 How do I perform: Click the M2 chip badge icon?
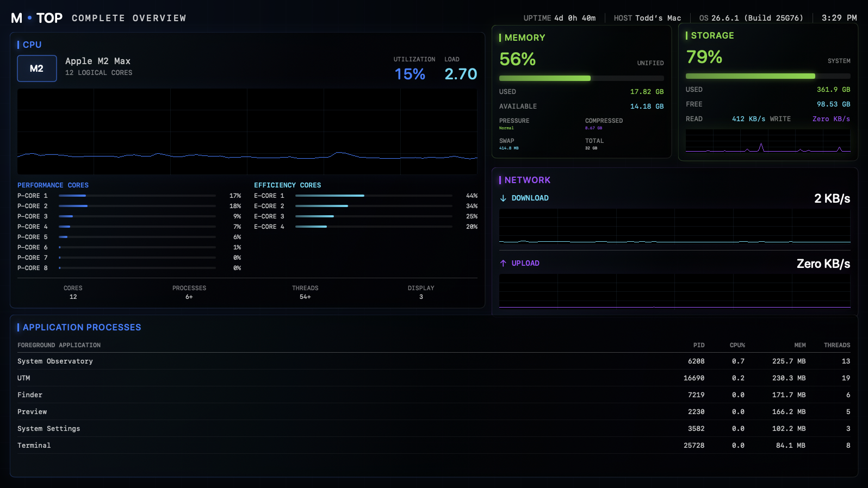[x=37, y=68]
